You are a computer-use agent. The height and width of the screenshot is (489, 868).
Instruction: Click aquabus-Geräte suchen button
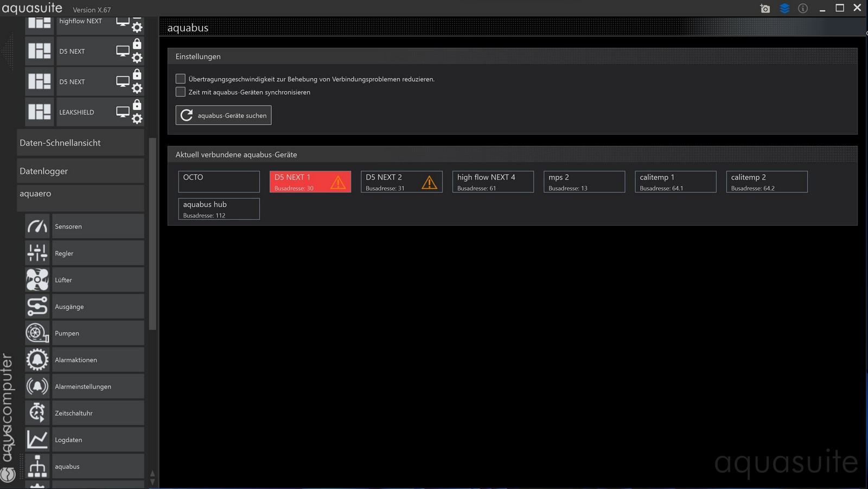(x=224, y=115)
